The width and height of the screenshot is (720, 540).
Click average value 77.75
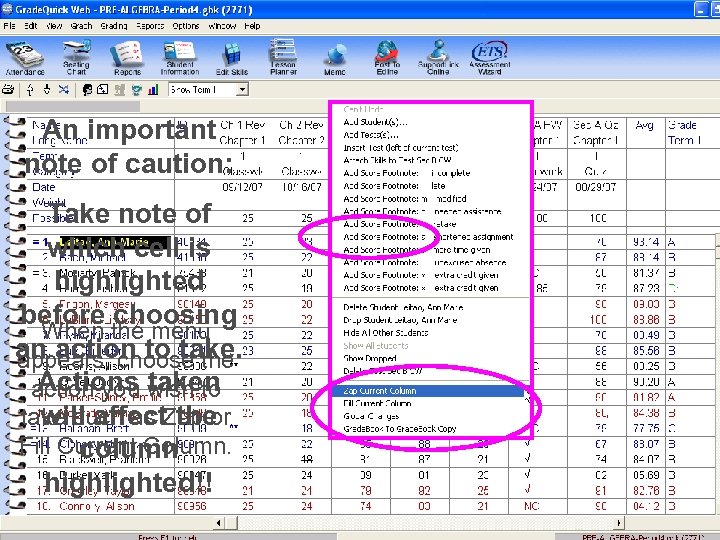(646, 428)
